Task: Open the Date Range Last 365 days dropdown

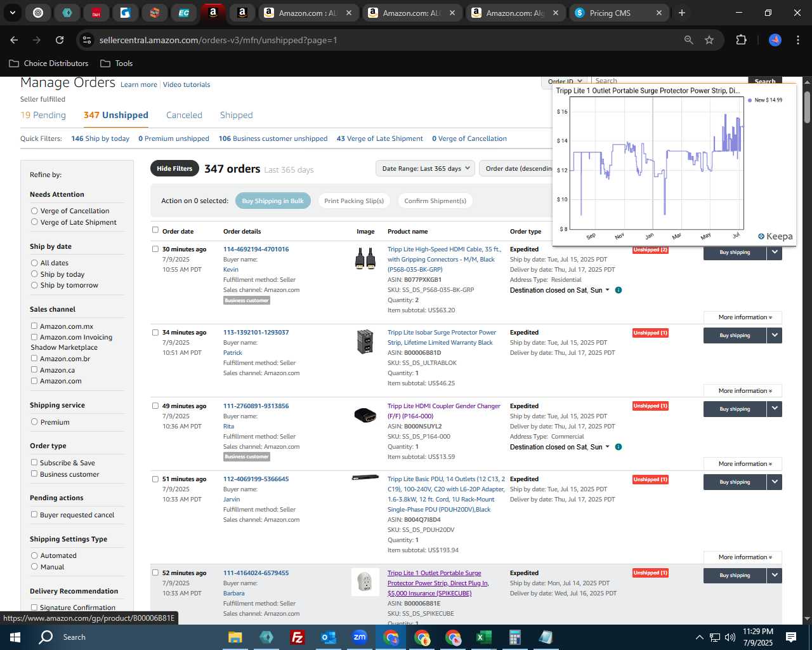Action: point(425,168)
